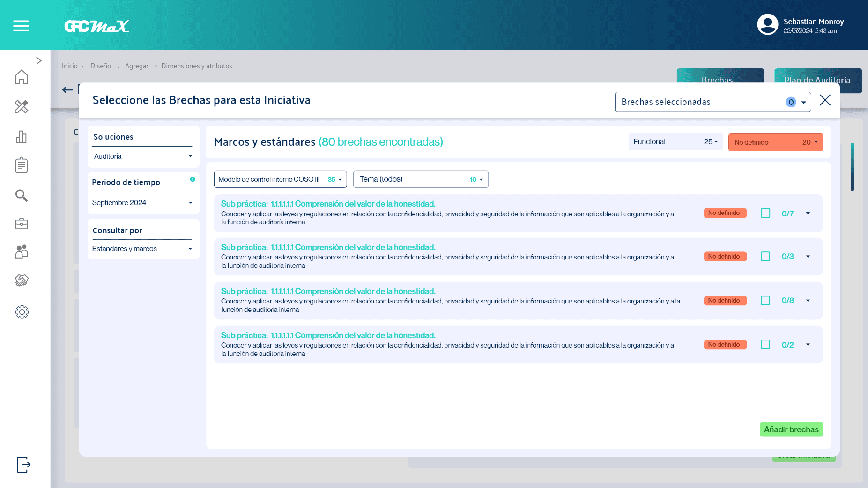Open the Soluciones Auditoría dropdown
868x488 pixels.
coord(143,156)
